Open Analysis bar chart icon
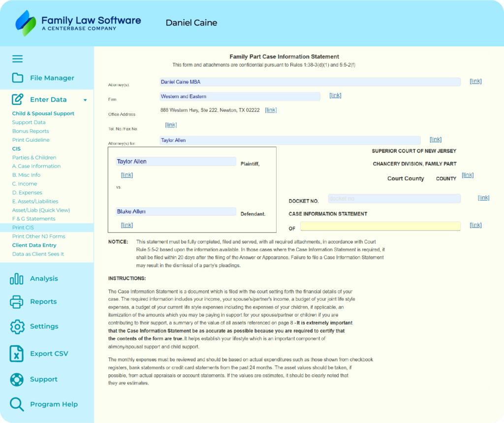The height and width of the screenshot is (423, 504). coord(17,279)
